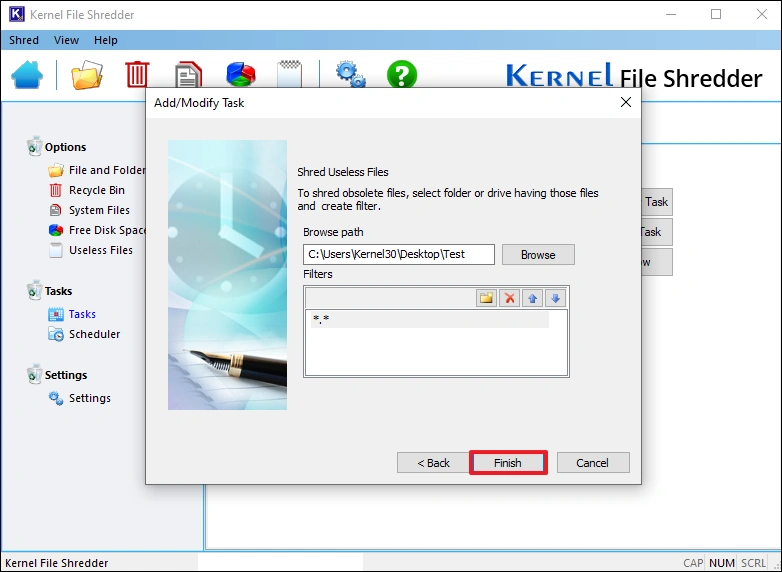Open the Shred menu
The image size is (782, 572).
24,40
